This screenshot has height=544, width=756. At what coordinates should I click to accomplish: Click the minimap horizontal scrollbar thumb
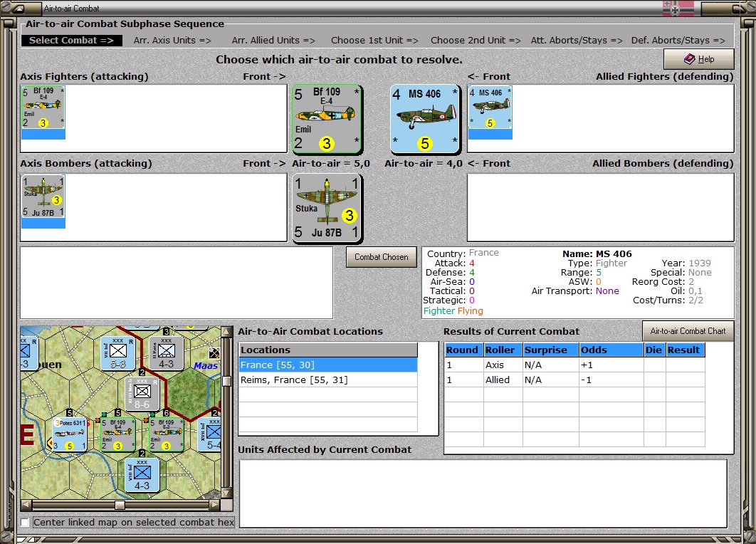point(120,505)
